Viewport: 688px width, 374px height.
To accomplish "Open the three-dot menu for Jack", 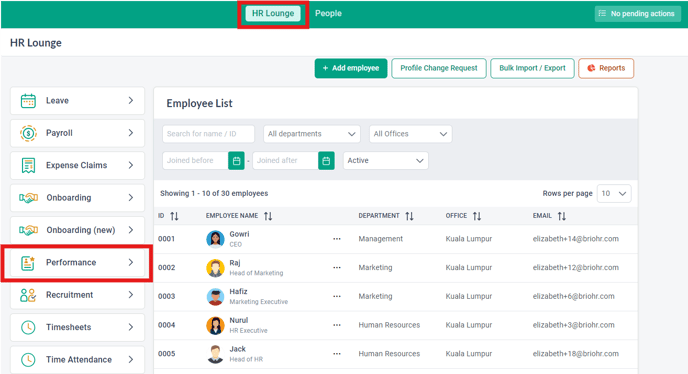I will [337, 354].
